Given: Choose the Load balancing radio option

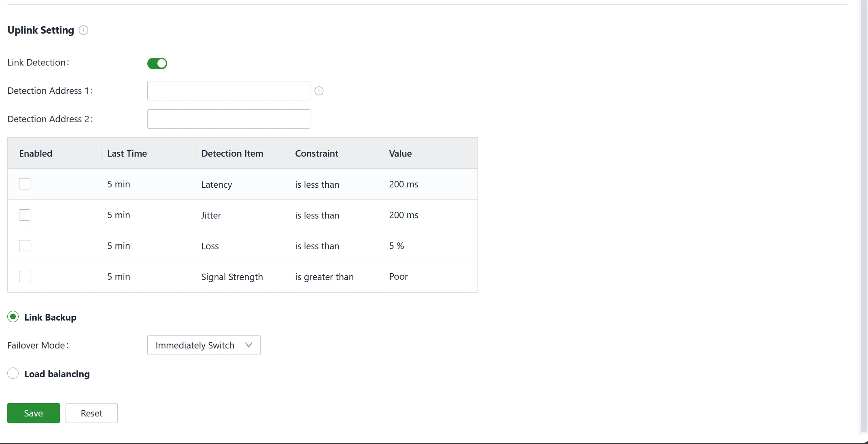Looking at the screenshot, I should tap(13, 374).
